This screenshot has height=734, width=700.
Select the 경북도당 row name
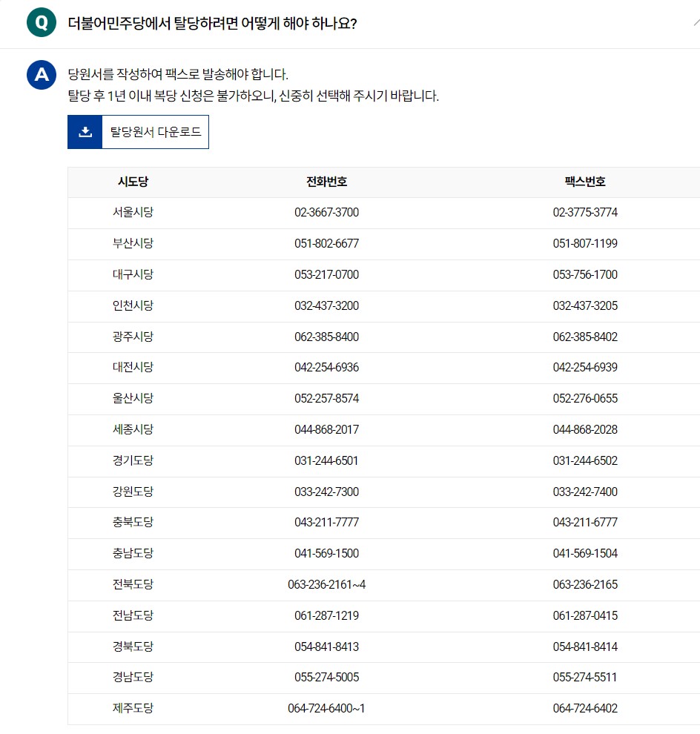point(133,647)
